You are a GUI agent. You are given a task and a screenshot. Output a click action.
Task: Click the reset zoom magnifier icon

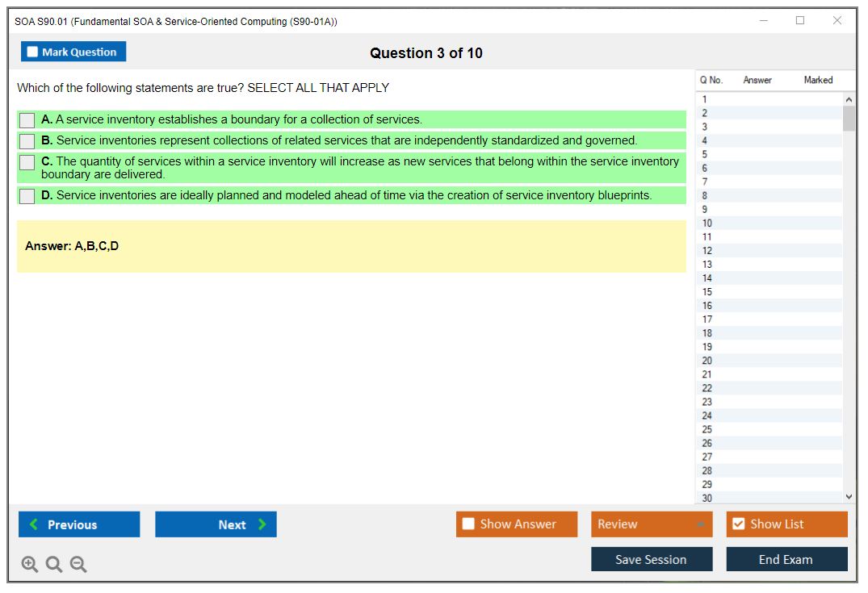tap(54, 565)
